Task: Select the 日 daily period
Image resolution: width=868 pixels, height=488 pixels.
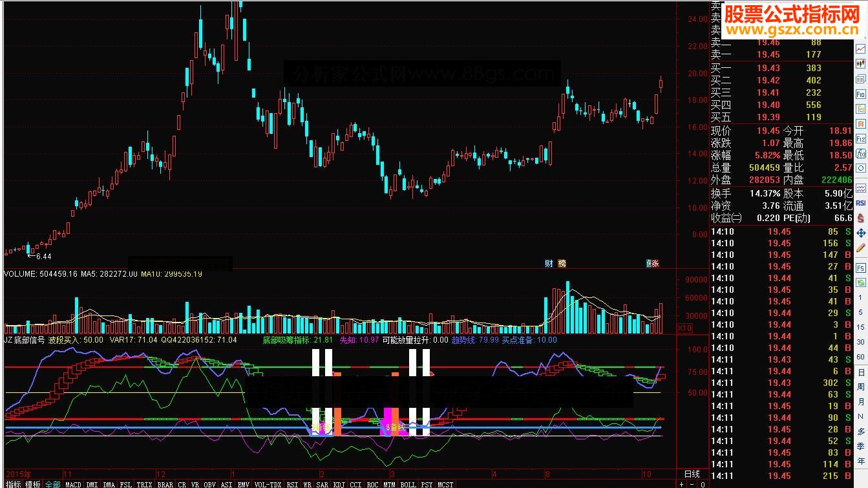Action: (x=861, y=373)
